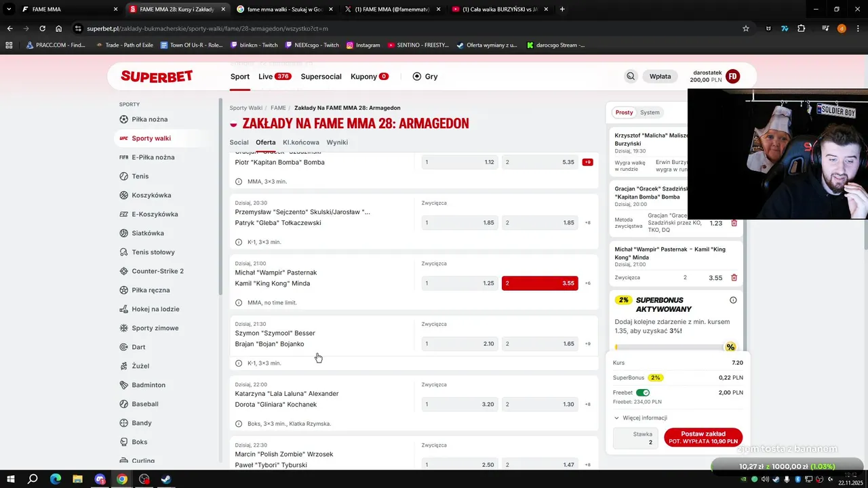
Task: Expand +9 markets for Besser vs Bojanko
Action: [588, 344]
